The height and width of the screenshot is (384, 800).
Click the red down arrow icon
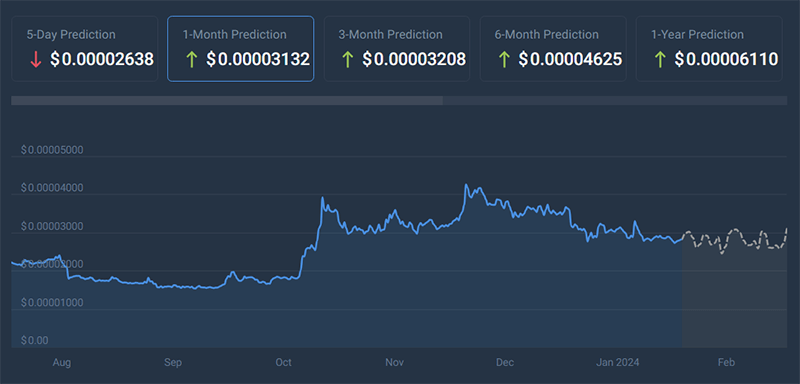[x=35, y=60]
